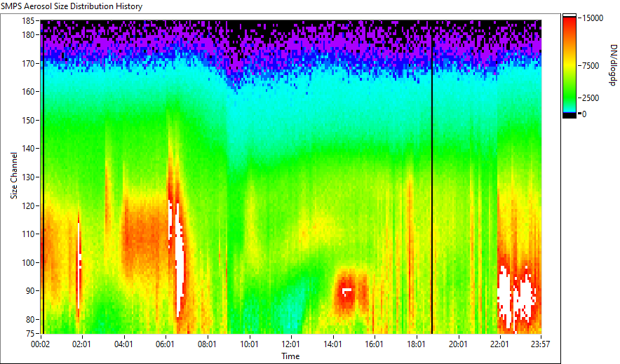Click the 160 size channel tick label
Viewport: 620px width, 364px height.
click(27, 92)
